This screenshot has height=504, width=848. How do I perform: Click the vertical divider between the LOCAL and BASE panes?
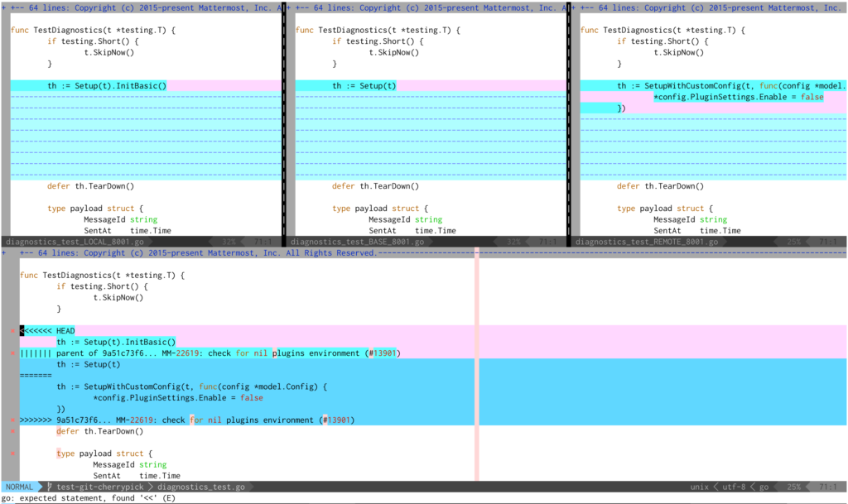284,123
